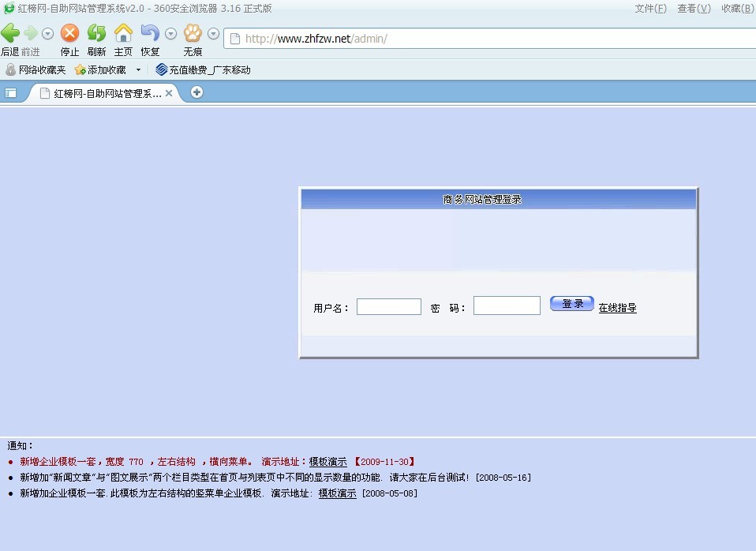The image size is (756, 551).
Task: Click the 密码 password input field
Action: pyautogui.click(x=507, y=305)
